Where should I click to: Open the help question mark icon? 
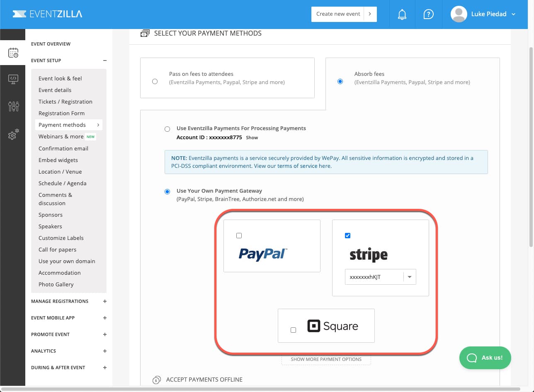click(x=428, y=14)
